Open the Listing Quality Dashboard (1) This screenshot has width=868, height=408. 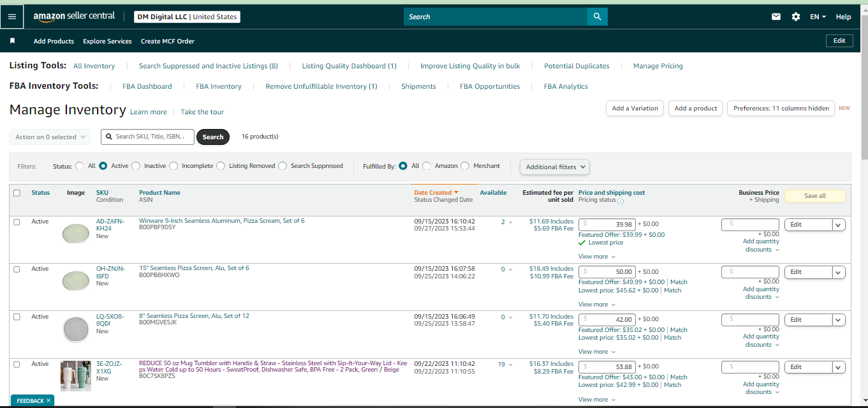[349, 66]
